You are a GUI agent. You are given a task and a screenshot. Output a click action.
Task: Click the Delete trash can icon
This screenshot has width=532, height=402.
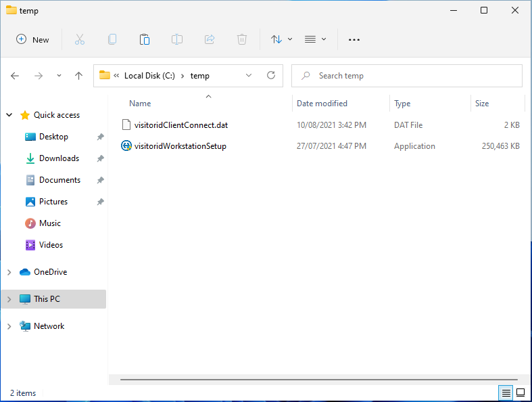click(242, 39)
